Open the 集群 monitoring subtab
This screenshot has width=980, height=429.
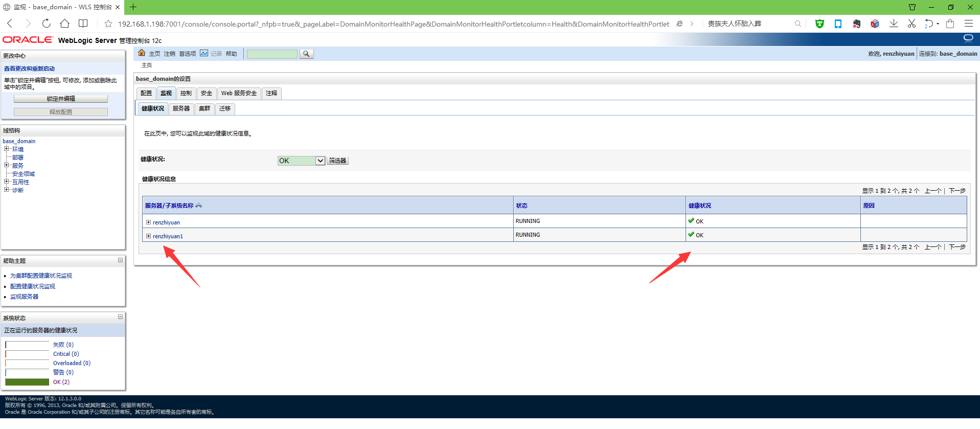tap(204, 108)
